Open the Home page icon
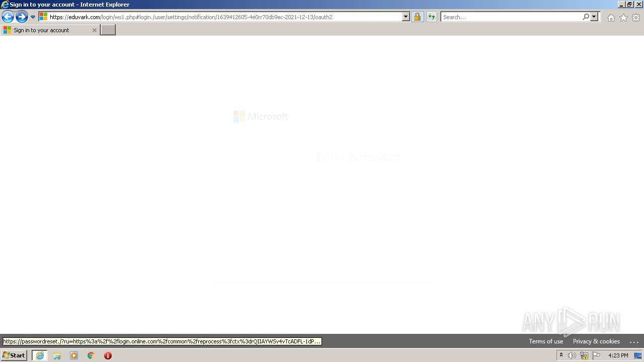Image resolution: width=644 pixels, height=362 pixels. 611,18
